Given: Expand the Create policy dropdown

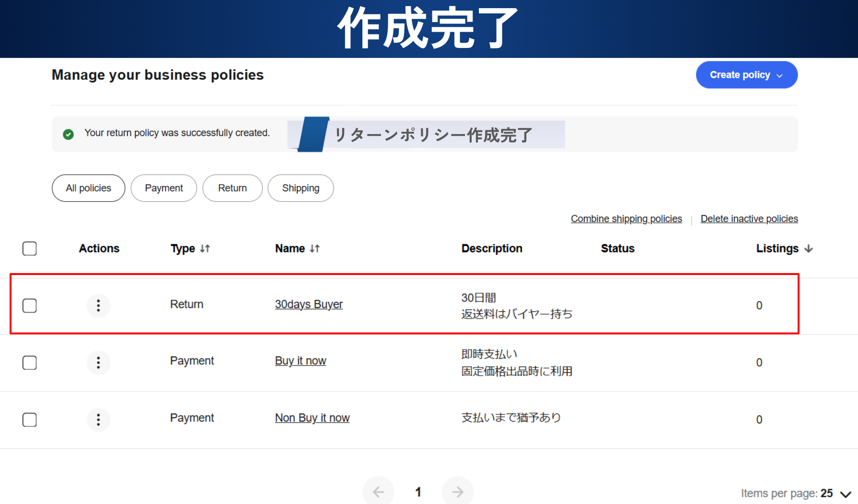Looking at the screenshot, I should pos(746,75).
